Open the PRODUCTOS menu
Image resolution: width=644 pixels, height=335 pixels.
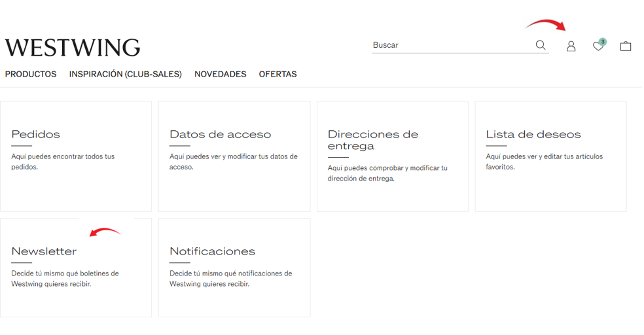pos(31,75)
